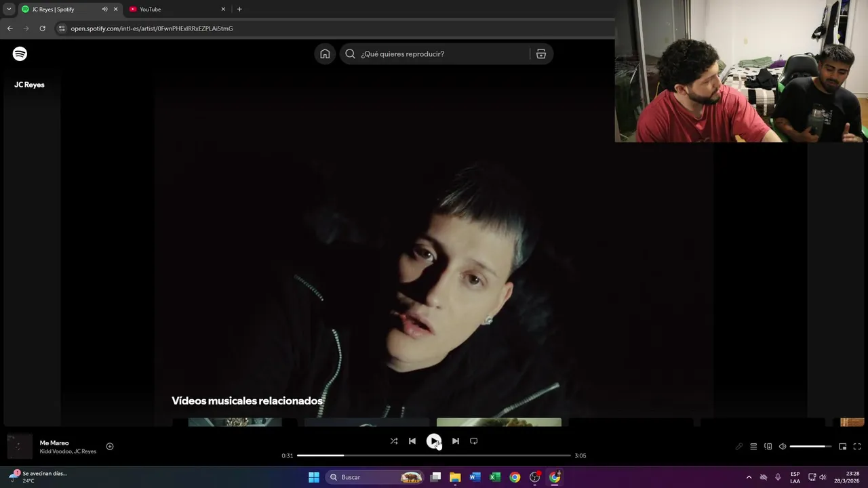This screenshot has width=868, height=488.
Task: Open a new browser tab
Action: point(239,9)
